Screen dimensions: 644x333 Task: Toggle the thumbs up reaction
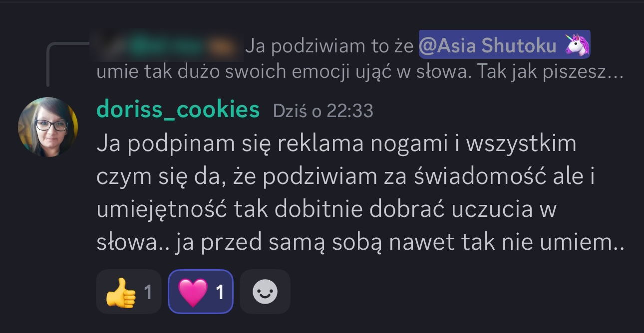point(128,292)
